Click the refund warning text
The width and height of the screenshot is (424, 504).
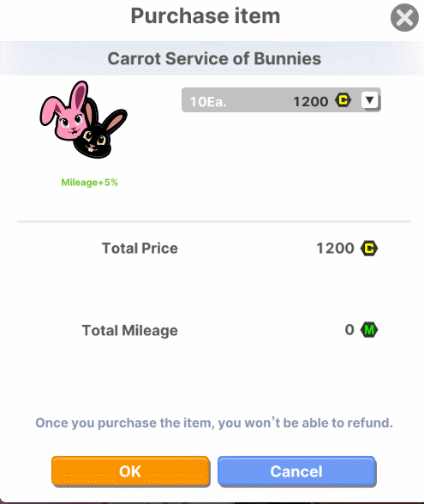click(x=214, y=423)
